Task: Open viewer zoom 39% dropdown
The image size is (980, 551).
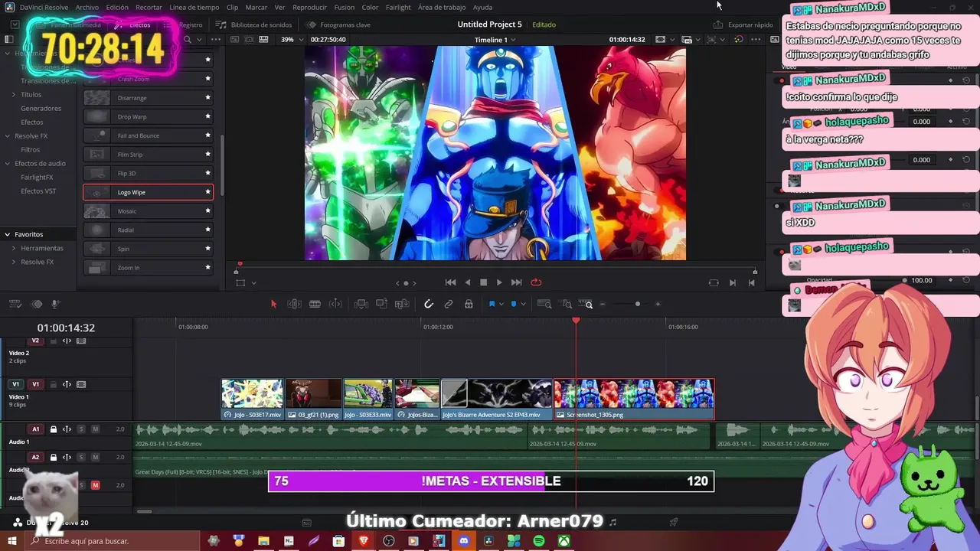Action: [290, 40]
